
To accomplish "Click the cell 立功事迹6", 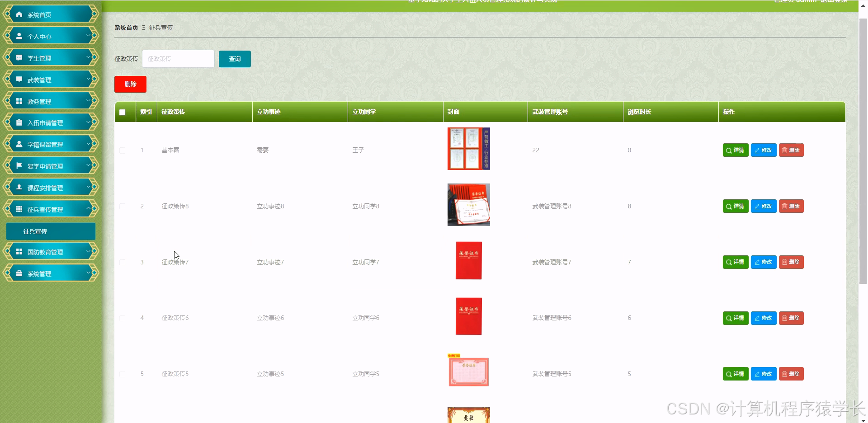I will click(x=270, y=318).
